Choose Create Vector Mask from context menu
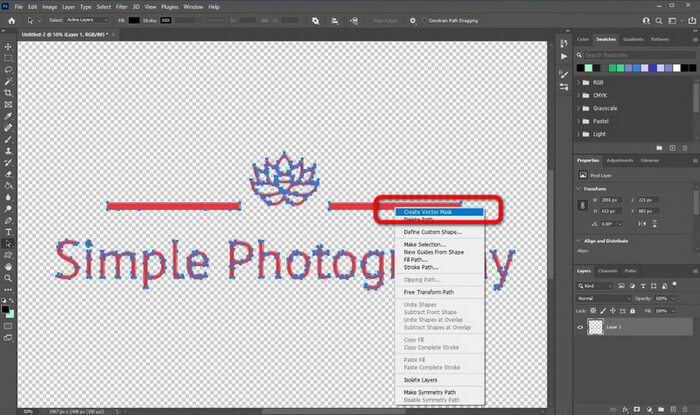 tap(439, 212)
